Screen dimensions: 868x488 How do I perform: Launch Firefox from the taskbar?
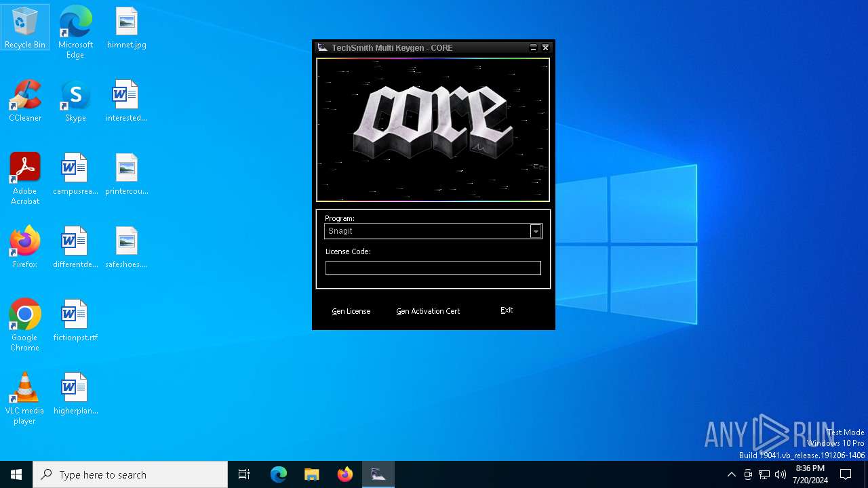tap(345, 474)
